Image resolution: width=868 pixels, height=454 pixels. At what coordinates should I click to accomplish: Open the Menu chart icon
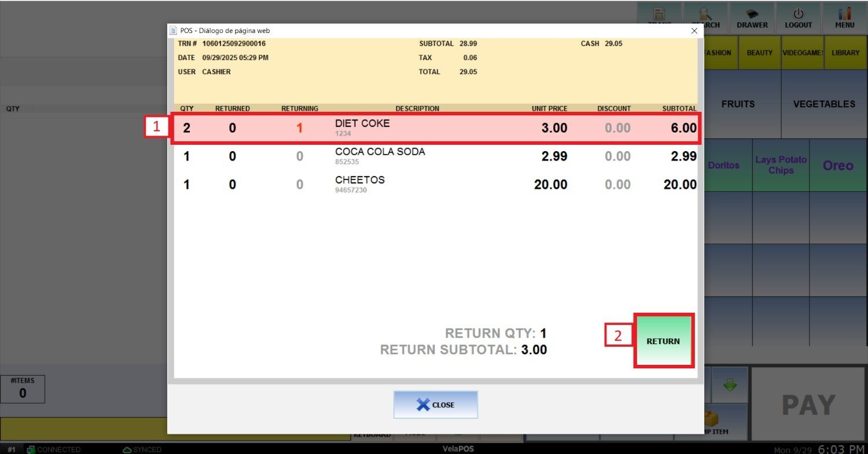844,14
